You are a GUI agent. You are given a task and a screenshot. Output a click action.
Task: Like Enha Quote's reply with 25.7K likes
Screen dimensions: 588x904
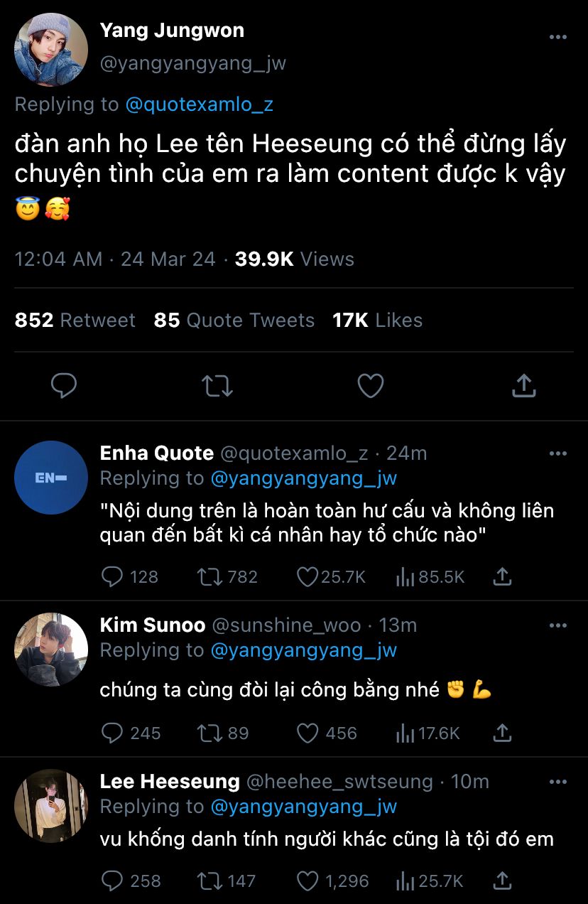tap(307, 577)
